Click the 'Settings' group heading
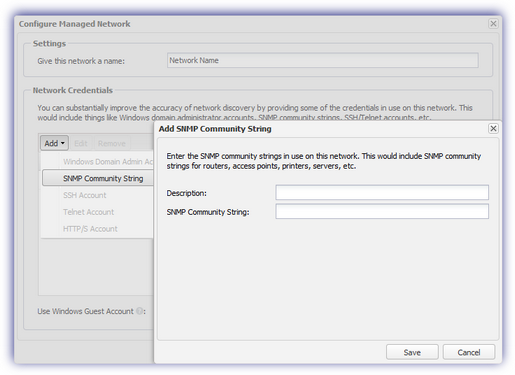This screenshot has width=515, height=375. point(49,44)
